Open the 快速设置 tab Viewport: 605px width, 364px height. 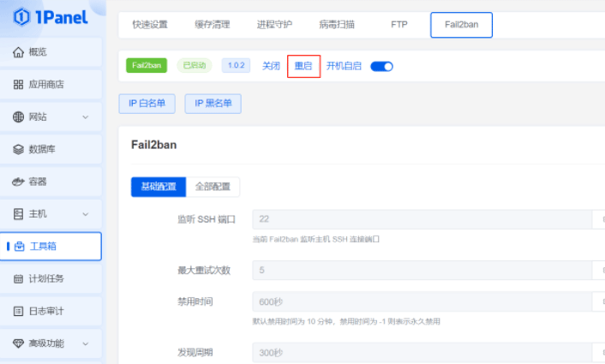click(150, 25)
